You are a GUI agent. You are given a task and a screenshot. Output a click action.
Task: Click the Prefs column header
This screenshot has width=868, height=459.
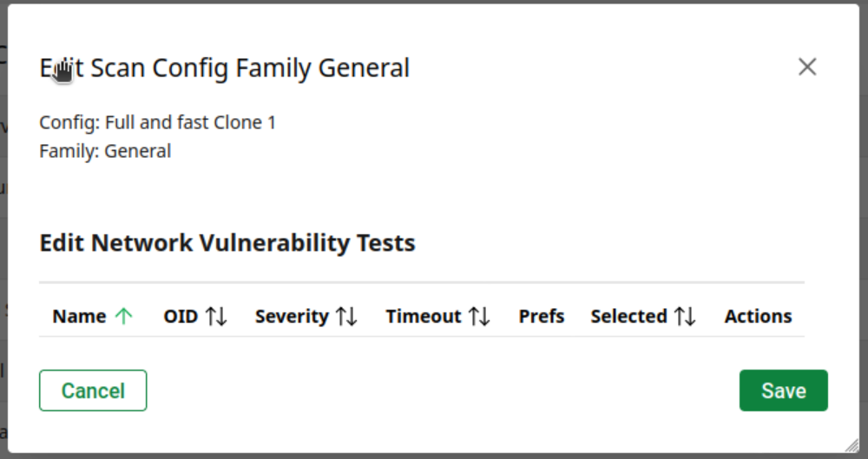point(542,317)
